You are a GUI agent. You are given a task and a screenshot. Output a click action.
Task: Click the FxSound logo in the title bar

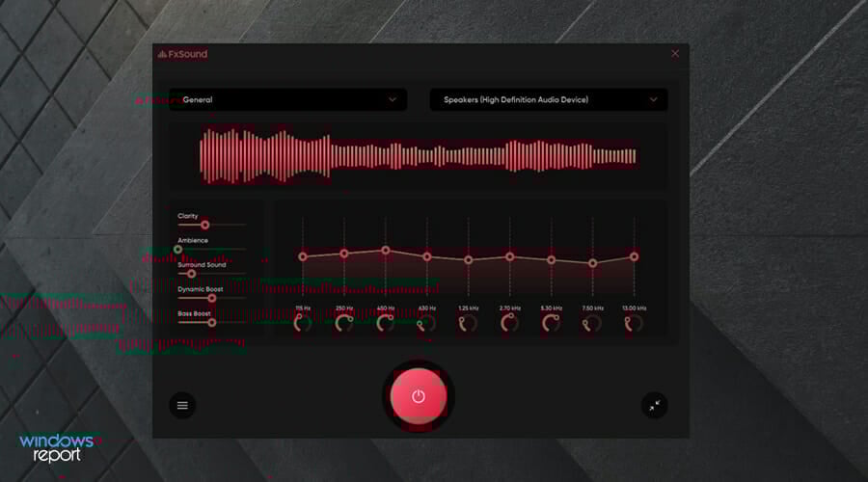(x=182, y=54)
